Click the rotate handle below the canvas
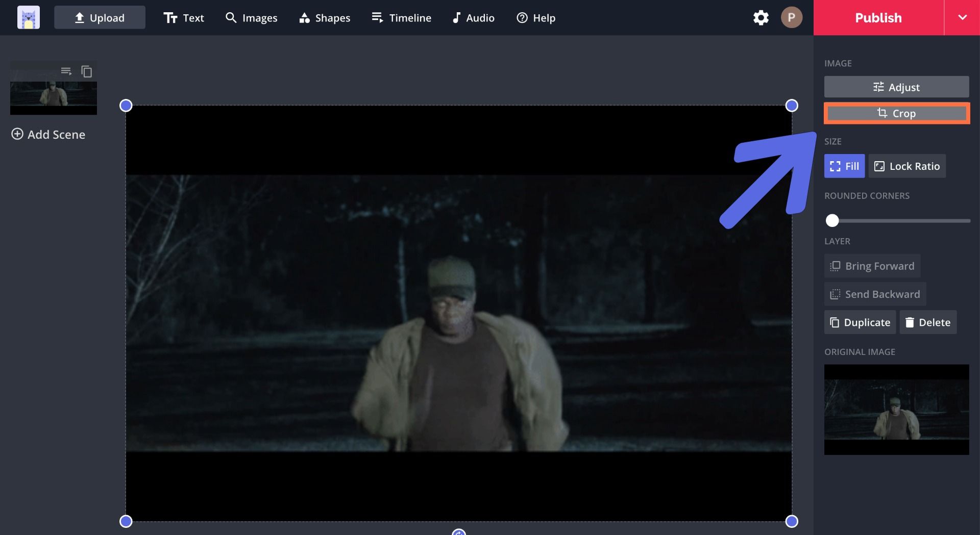 459,532
